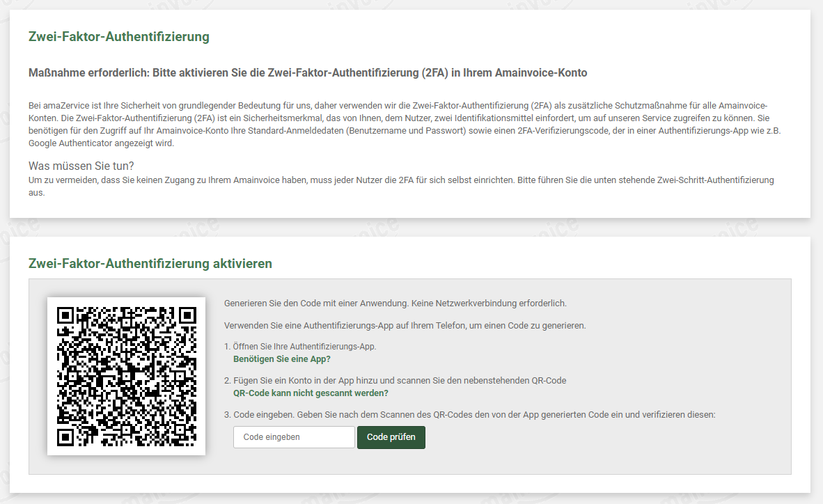
Task: Click the 'Code eingeben' input field
Action: [294, 436]
